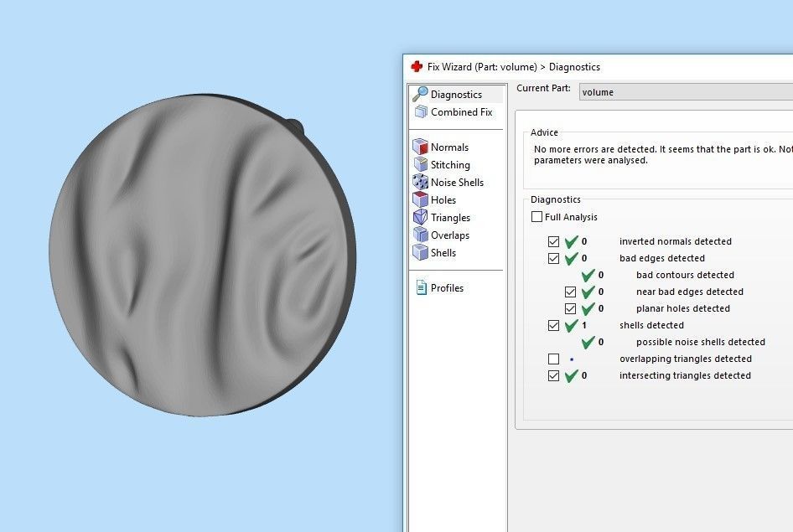Open the Normals fix icon

click(420, 147)
